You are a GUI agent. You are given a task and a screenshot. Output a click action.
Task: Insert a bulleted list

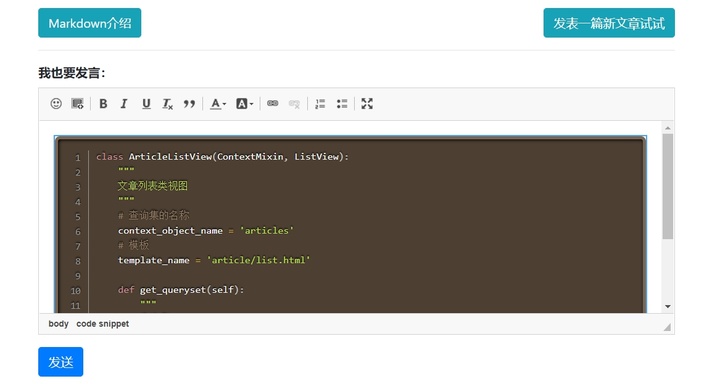(342, 104)
